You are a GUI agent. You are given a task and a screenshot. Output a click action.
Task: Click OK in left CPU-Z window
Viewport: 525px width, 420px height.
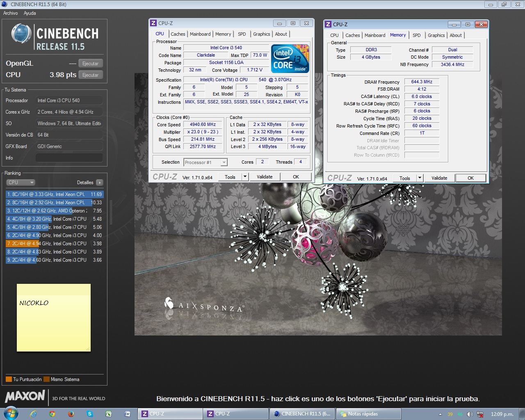296,177
